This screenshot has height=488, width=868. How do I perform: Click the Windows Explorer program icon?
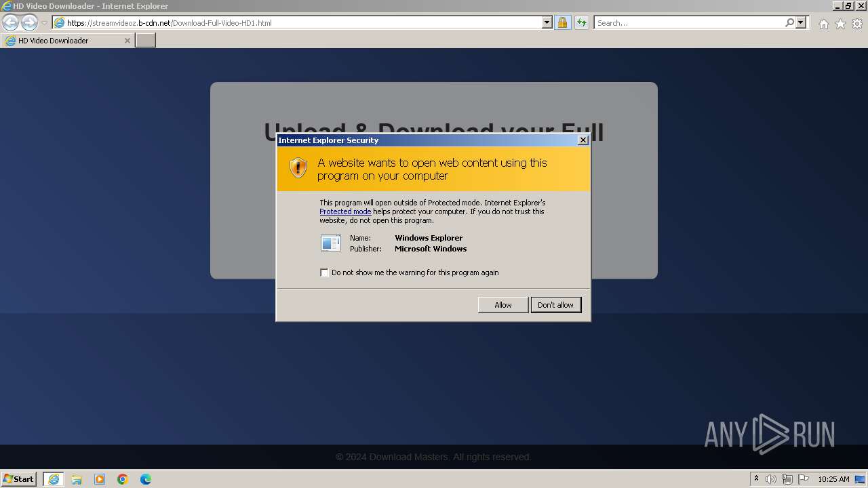331,243
